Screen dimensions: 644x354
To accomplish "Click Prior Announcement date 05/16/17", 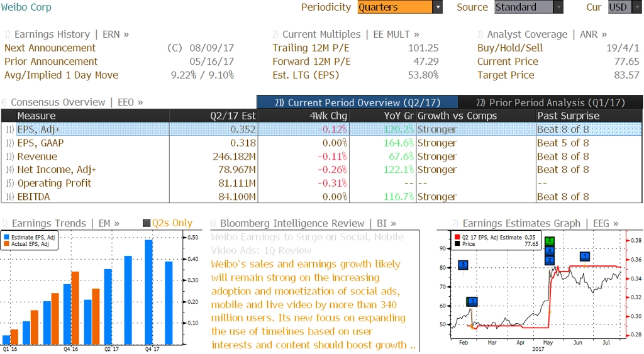I will tap(211, 61).
